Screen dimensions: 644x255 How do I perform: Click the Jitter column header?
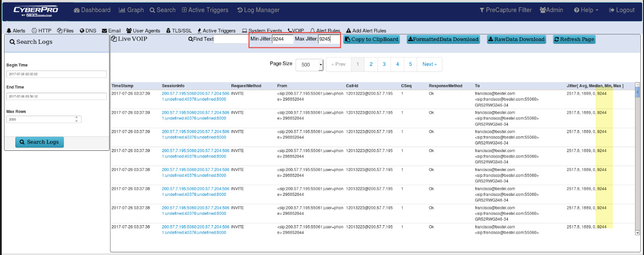coord(595,86)
